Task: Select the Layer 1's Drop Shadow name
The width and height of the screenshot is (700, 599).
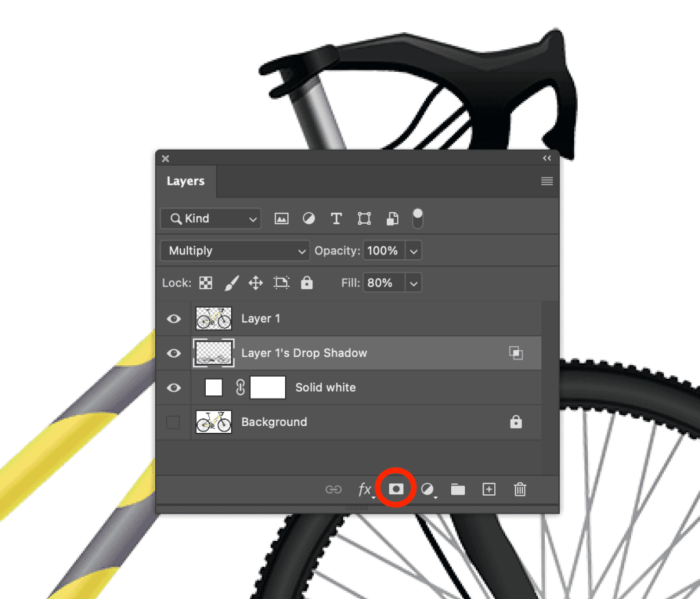Action: click(x=304, y=353)
